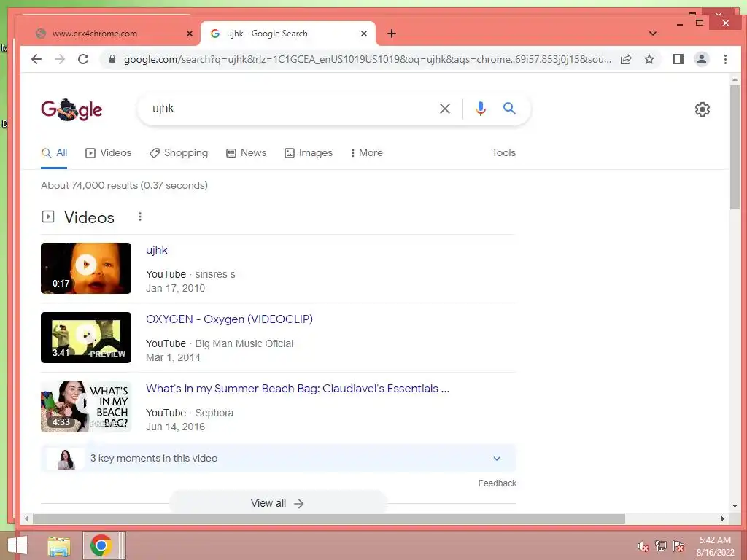Click the Chrome taskbar icon
Screen dimensions: 747x560
101,545
